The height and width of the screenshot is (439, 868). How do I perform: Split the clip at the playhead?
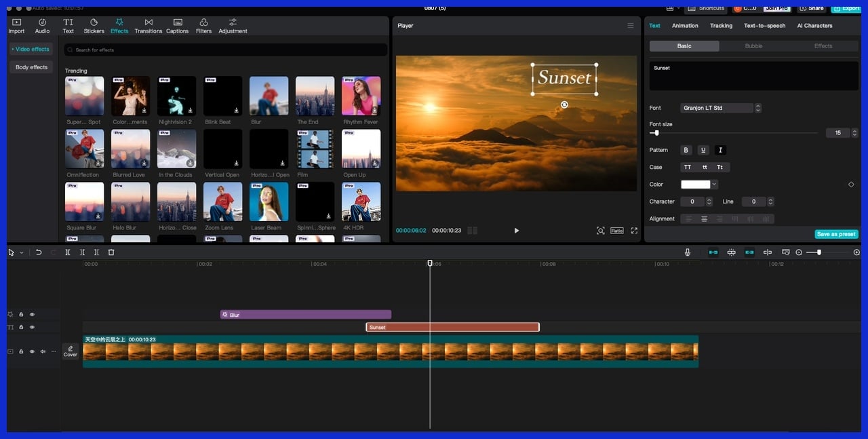pyautogui.click(x=67, y=252)
